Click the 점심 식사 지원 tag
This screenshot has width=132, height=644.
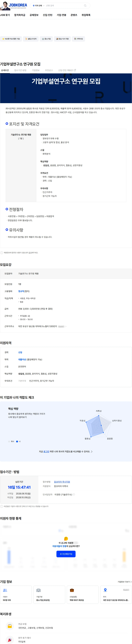[62, 39]
